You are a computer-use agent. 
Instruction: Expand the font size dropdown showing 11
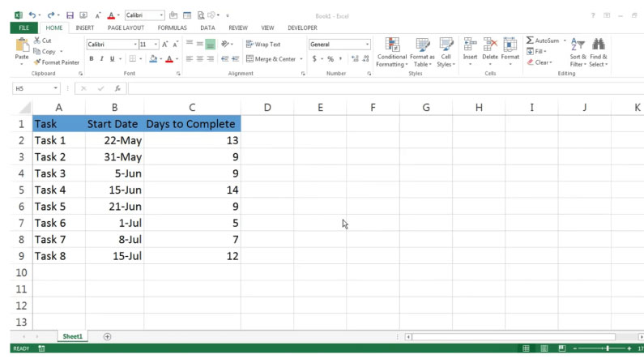155,45
